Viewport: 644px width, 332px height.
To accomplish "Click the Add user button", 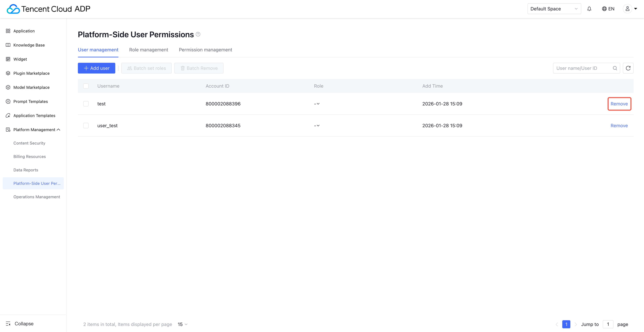I will click(96, 68).
